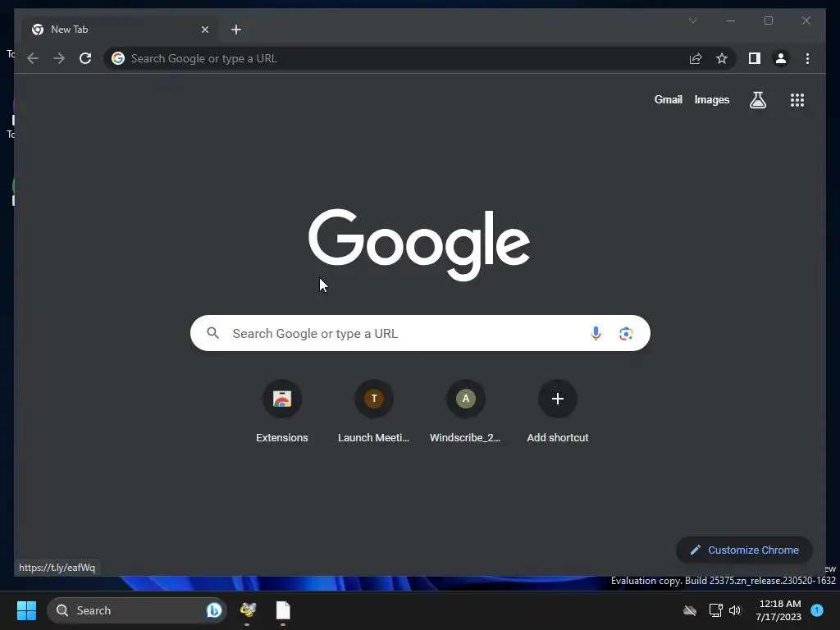Maximize the Chrome window
This screenshot has width=840, height=630.
click(x=768, y=21)
